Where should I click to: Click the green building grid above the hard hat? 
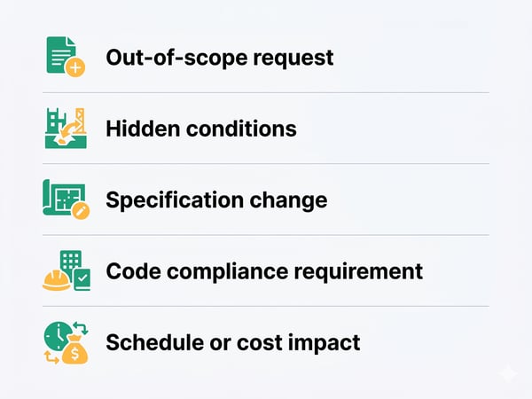(x=71, y=261)
